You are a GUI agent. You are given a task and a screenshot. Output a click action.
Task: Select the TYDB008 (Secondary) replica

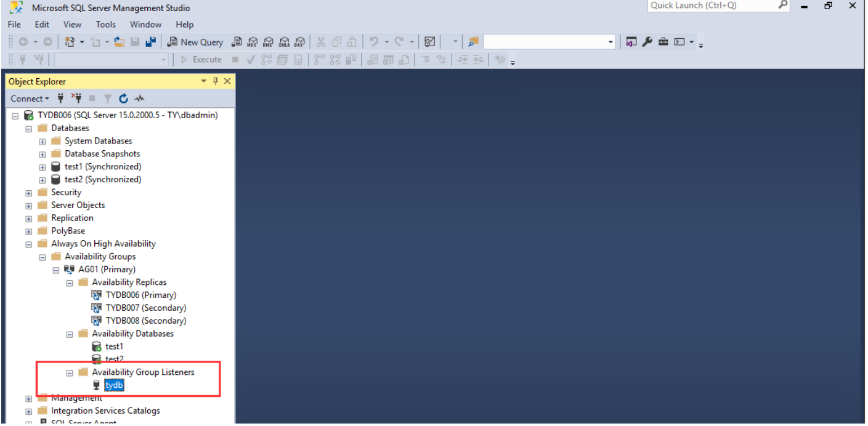coord(145,321)
